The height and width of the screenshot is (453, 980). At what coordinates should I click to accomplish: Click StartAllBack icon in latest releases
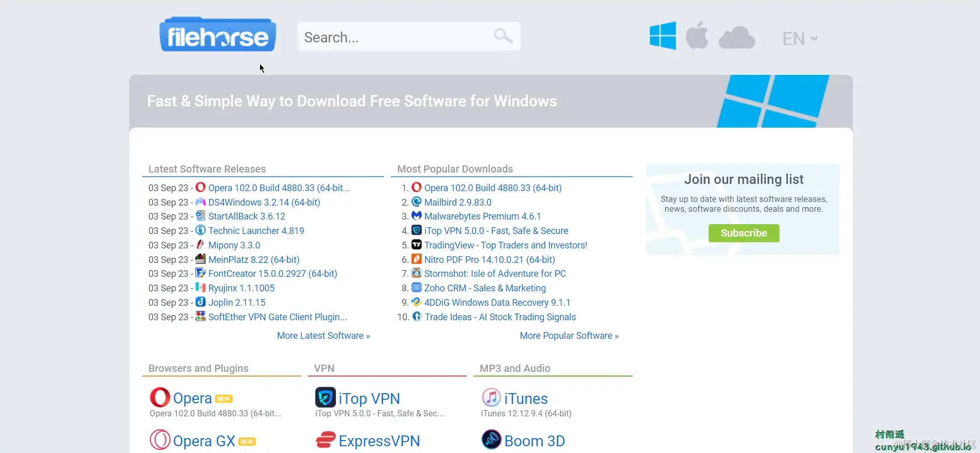coord(201,216)
